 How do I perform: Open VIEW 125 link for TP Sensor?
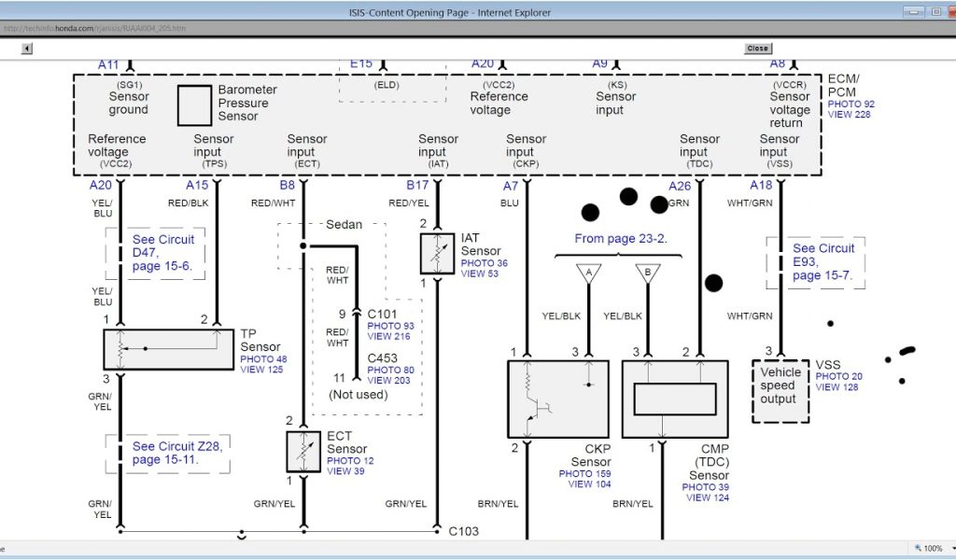pyautogui.click(x=261, y=370)
